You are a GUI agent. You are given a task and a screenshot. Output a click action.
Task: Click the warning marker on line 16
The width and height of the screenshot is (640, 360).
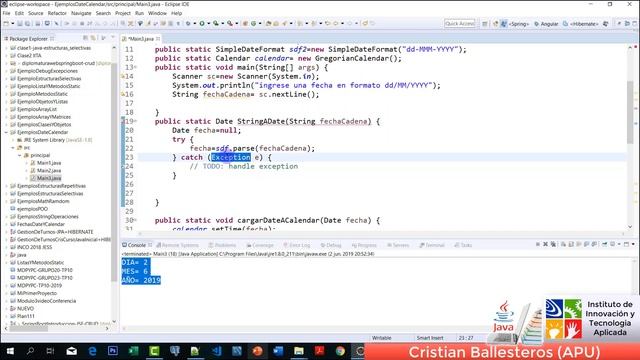coord(123,94)
